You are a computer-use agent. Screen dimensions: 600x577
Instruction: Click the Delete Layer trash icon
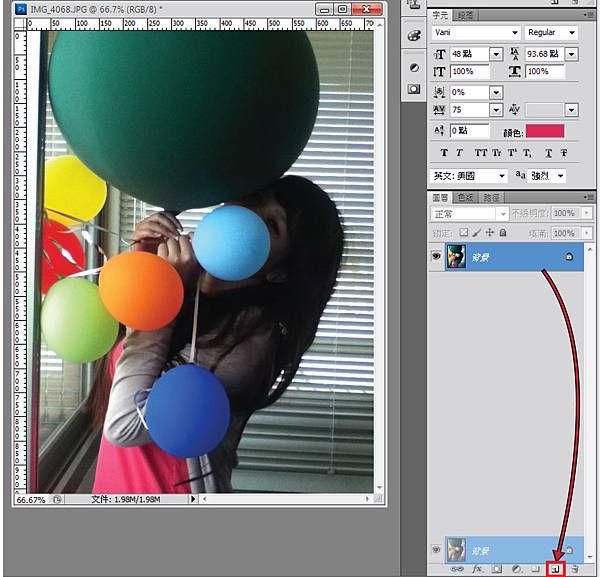[x=575, y=568]
